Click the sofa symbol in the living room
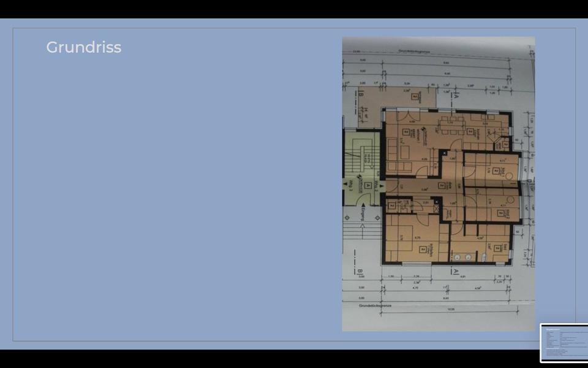588x368 pixels. [393, 152]
